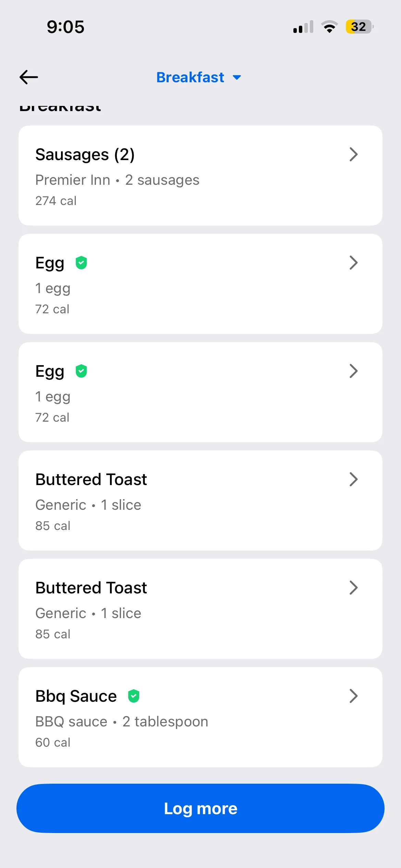Open the Sausages (2) food title

[85, 155]
